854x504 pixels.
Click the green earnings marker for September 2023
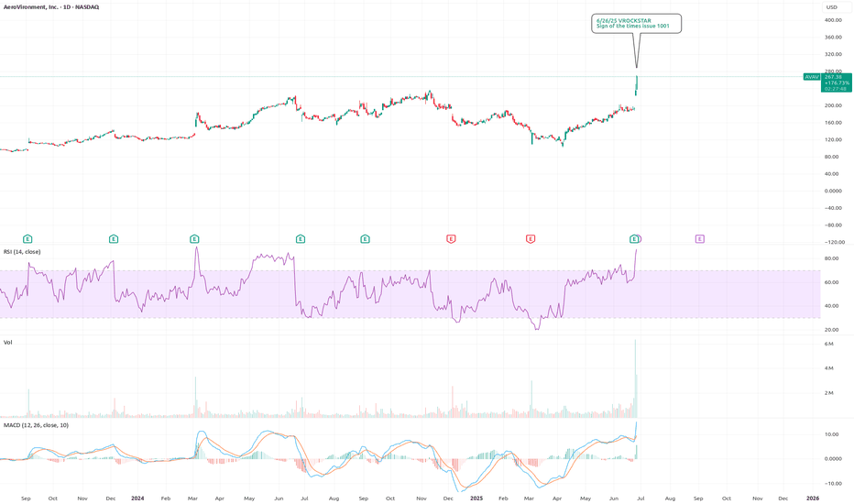(x=27, y=238)
